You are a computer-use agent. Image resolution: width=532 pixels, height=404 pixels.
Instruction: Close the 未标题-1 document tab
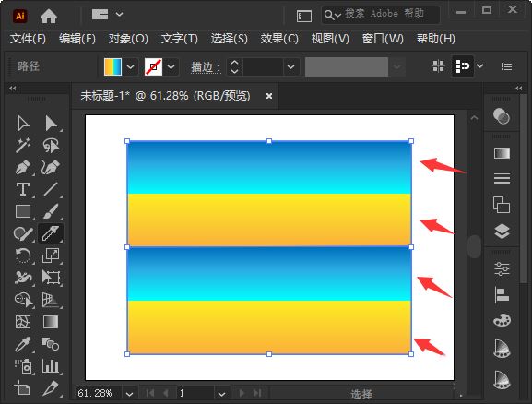click(x=269, y=97)
